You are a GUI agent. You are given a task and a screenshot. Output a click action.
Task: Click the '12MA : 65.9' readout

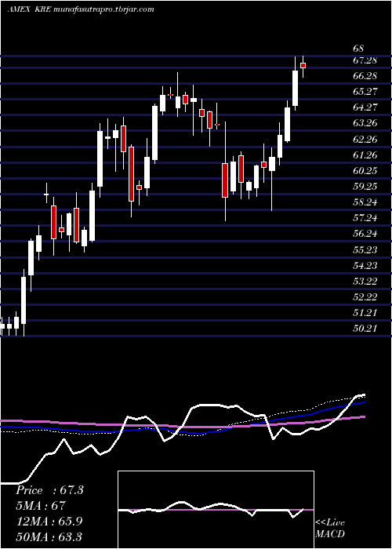[x=49, y=522]
